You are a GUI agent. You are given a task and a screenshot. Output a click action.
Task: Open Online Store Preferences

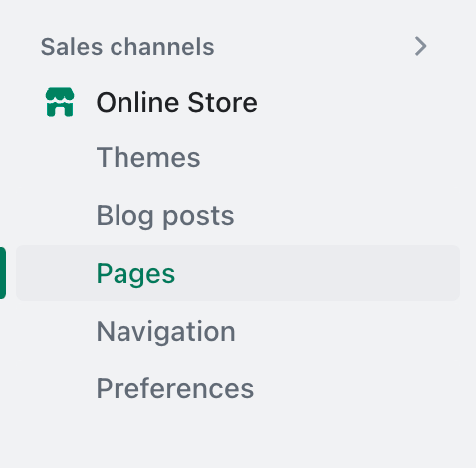175,388
